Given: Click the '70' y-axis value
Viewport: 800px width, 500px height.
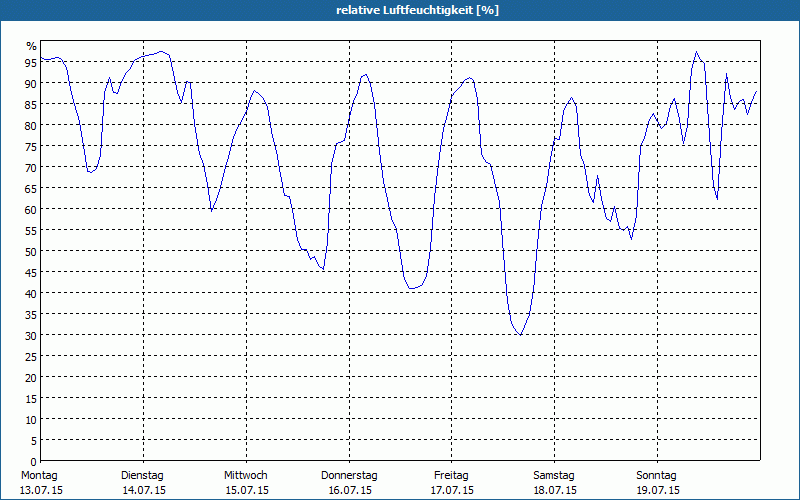Looking at the screenshot, I should pos(31,167).
